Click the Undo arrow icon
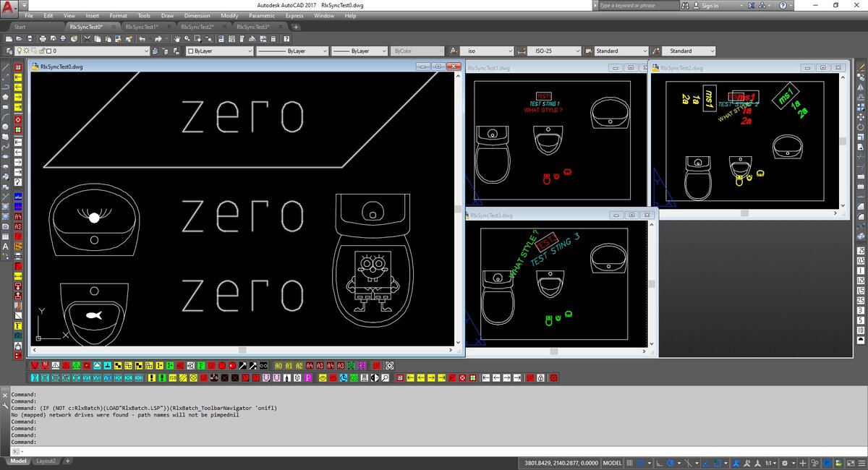Image resolution: width=868 pixels, height=470 pixels. (142, 38)
